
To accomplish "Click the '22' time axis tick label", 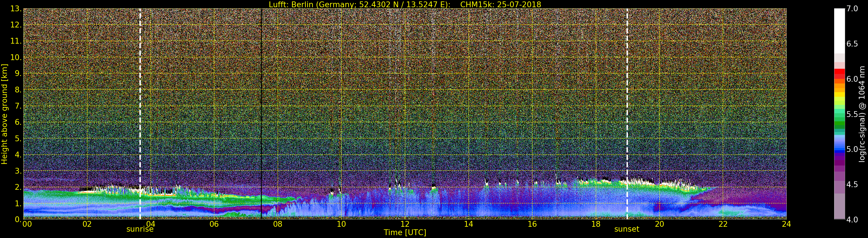I will point(723,224).
